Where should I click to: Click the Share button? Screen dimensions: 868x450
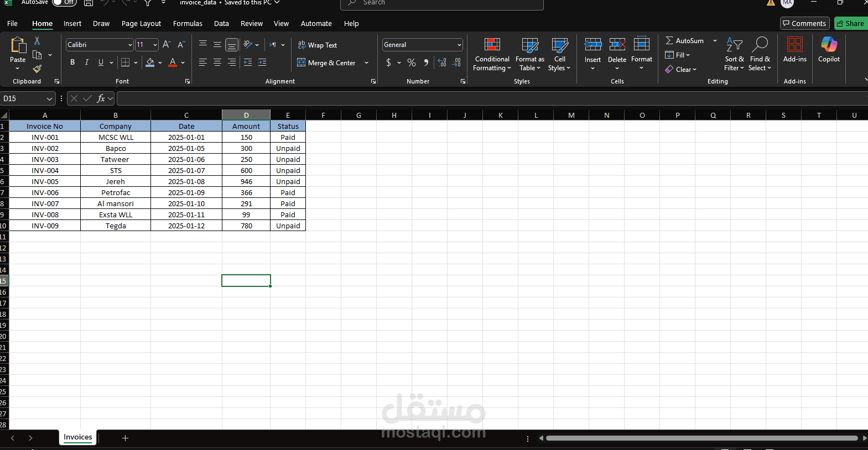point(851,23)
